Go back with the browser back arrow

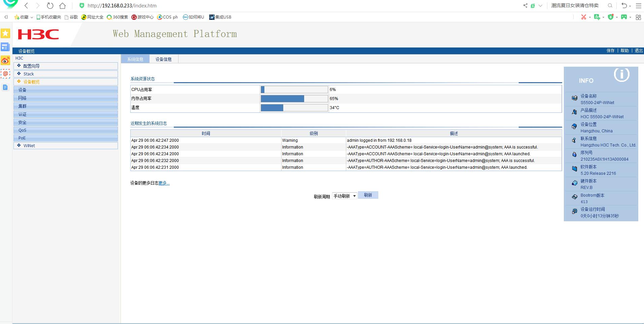[x=26, y=6]
